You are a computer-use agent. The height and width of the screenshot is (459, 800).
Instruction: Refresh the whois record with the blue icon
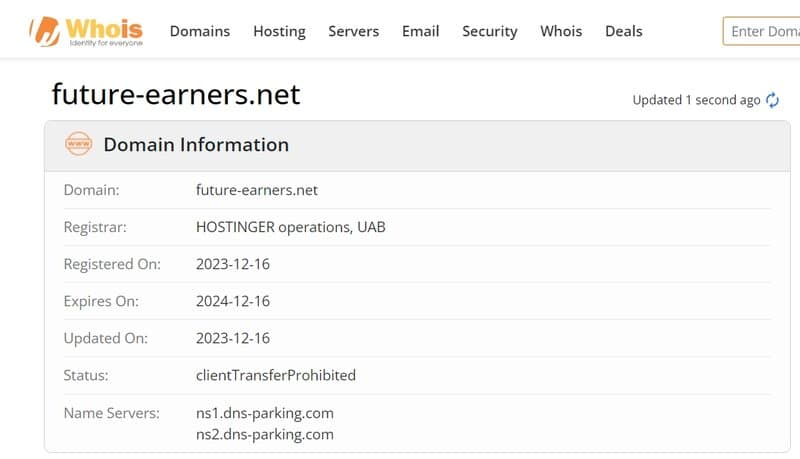point(772,100)
